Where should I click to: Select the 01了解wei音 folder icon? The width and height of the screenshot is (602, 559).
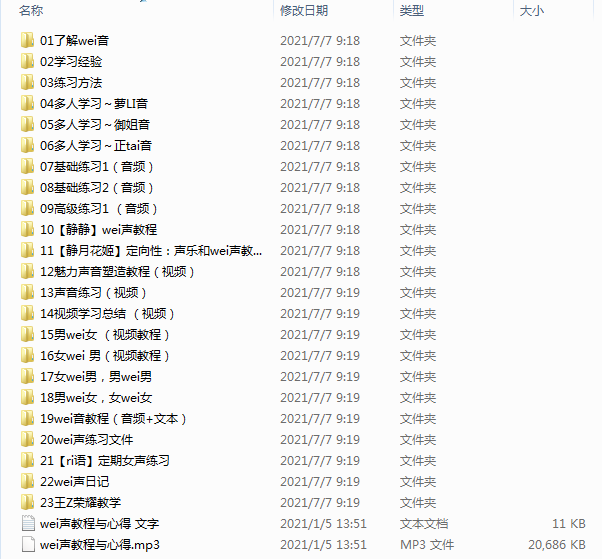click(x=27, y=40)
